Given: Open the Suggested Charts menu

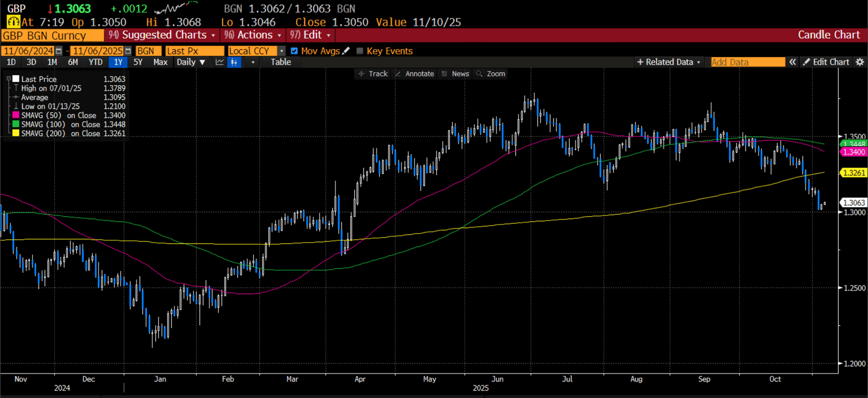Looking at the screenshot, I should (160, 34).
